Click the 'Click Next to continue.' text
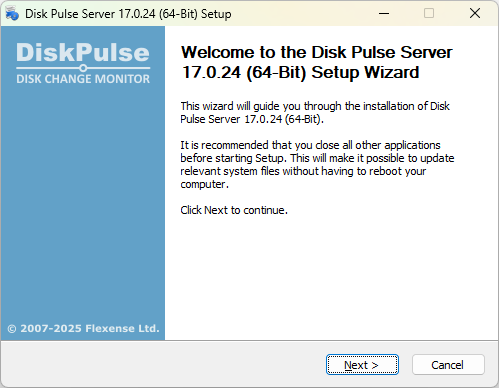Screen dimensions: 499x388 click(234, 210)
